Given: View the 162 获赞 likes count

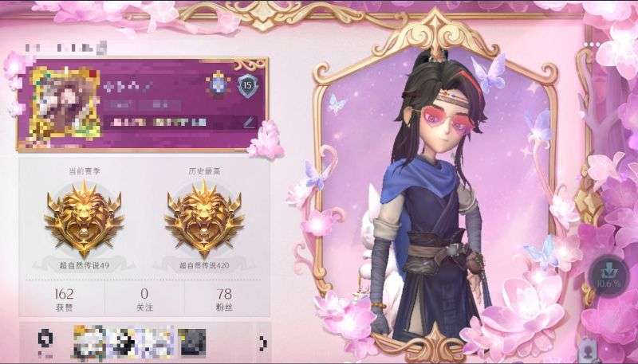Looking at the screenshot, I should point(64,299).
